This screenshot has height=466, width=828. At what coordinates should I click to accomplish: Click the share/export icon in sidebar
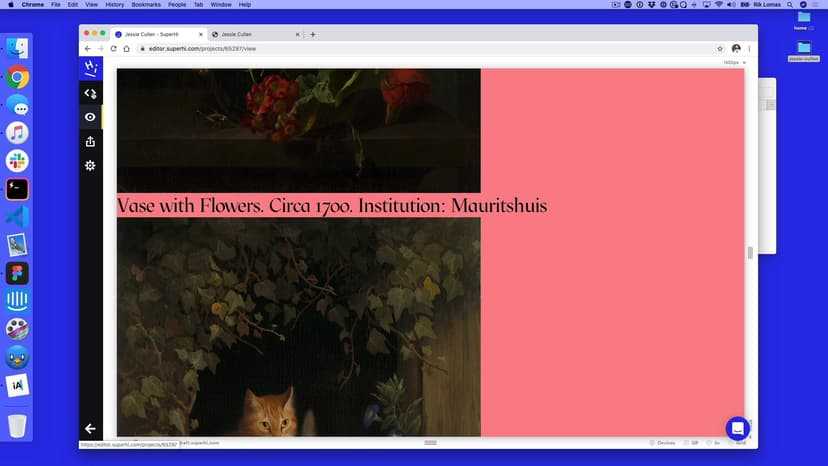click(x=90, y=141)
